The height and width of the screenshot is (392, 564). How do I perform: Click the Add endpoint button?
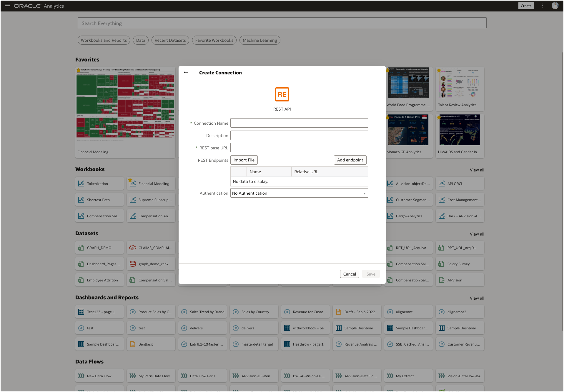coord(350,160)
